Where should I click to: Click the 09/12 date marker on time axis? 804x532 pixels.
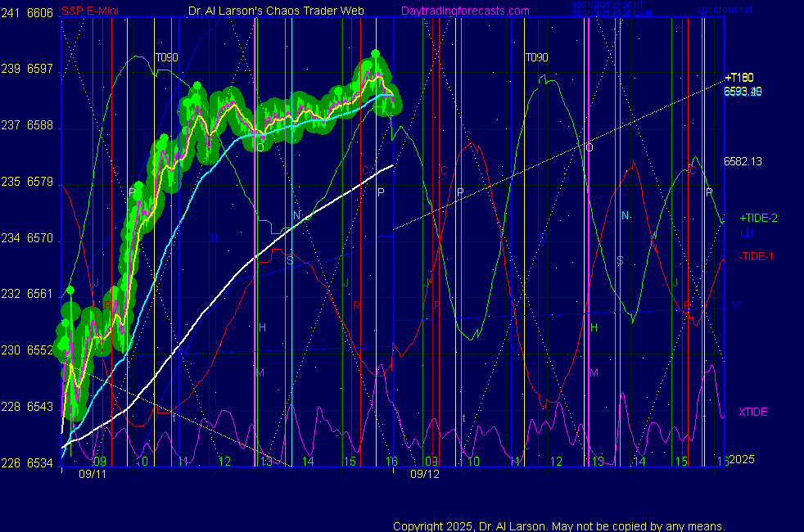coord(424,474)
